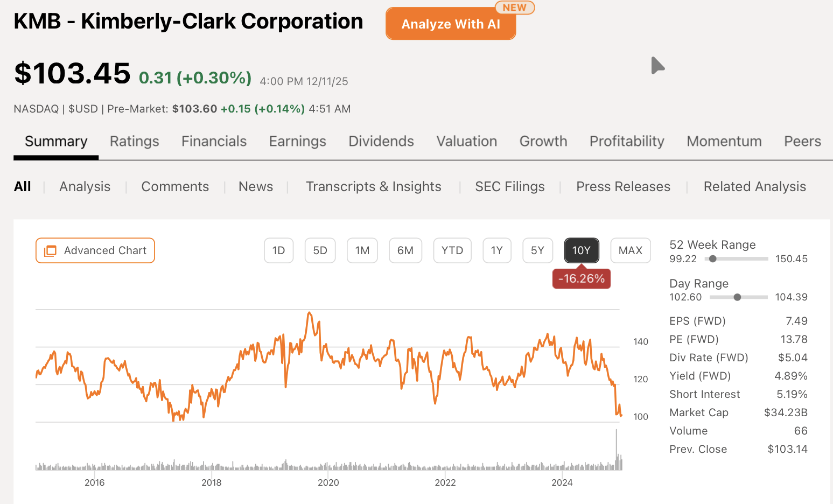Expand chart to MAX history
This screenshot has height=504, width=833.
[x=630, y=250]
